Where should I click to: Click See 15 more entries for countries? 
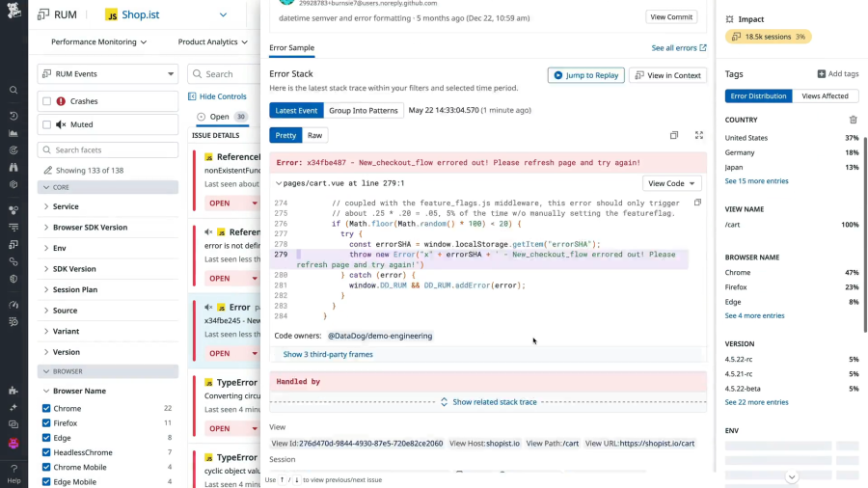click(756, 181)
